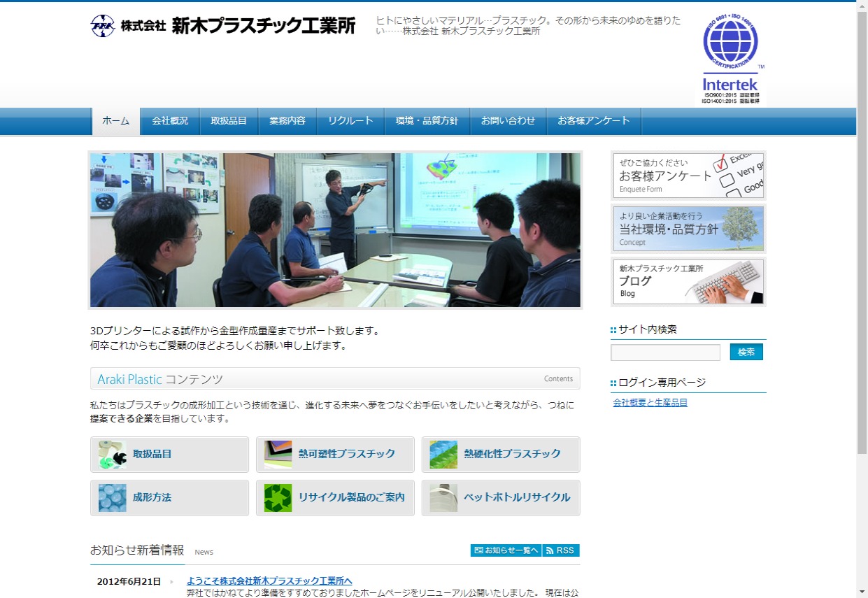Click the サイト内検索 sidebar heading
The height and width of the screenshot is (598, 868).
[647, 329]
